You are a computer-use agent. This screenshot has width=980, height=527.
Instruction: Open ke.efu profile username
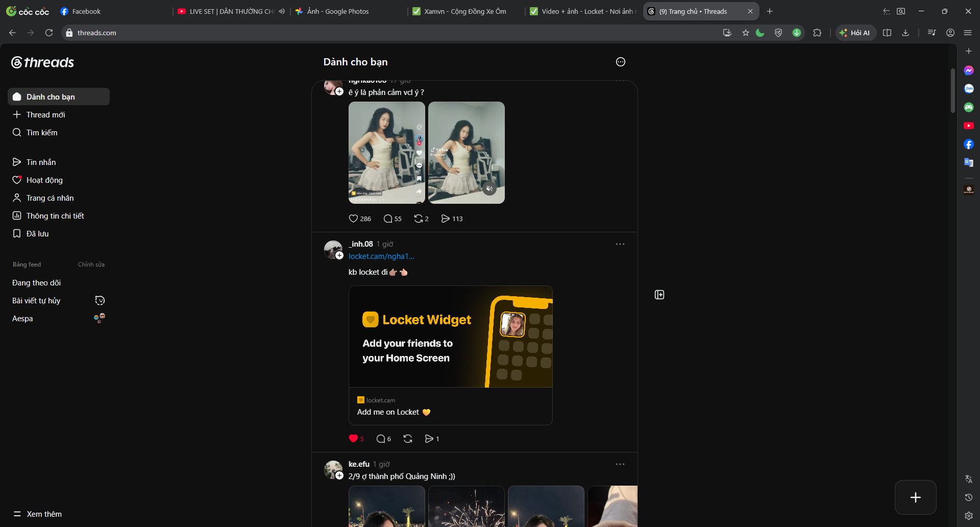[x=359, y=464]
